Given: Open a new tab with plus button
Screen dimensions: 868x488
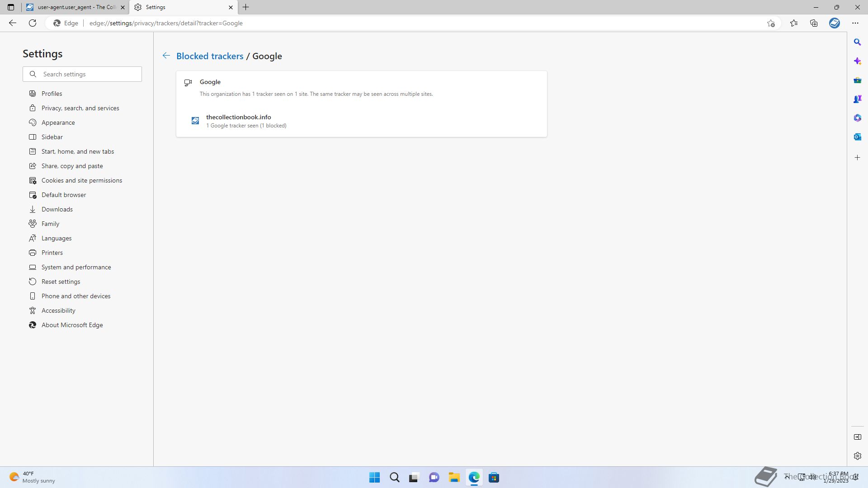Looking at the screenshot, I should click(245, 7).
